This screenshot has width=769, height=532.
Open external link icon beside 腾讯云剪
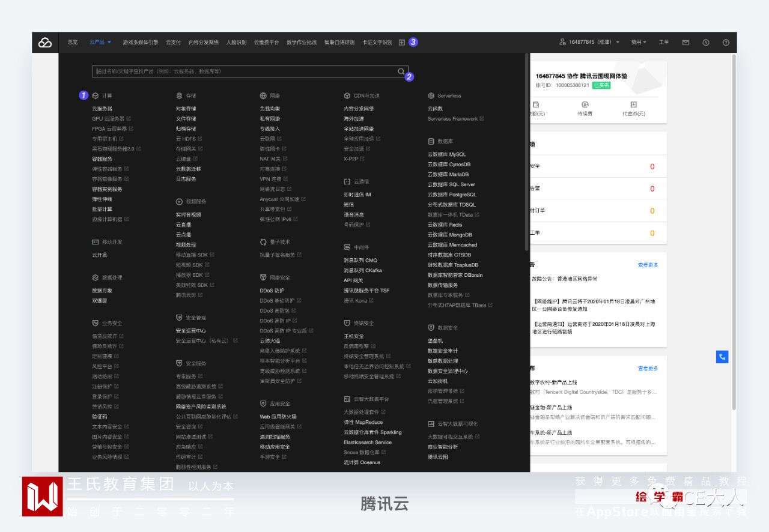201,295
